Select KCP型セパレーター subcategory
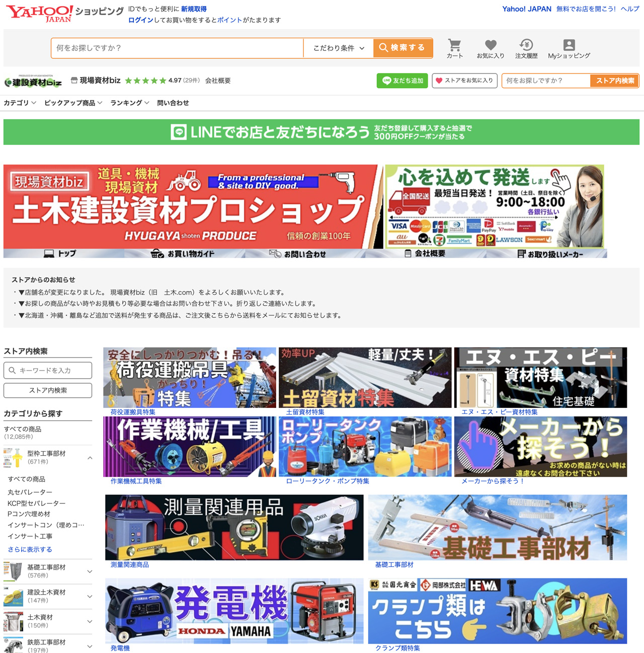This screenshot has width=644, height=653. pyautogui.click(x=36, y=503)
